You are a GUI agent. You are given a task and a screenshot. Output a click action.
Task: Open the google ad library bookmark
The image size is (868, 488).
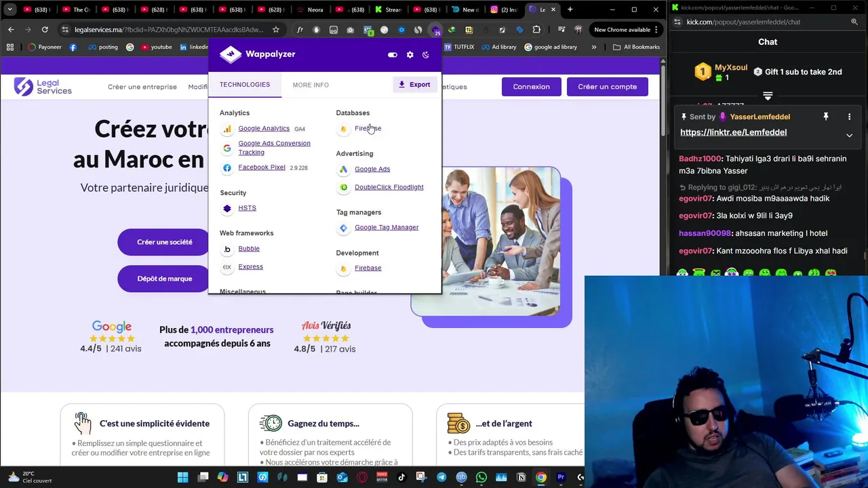point(551,47)
